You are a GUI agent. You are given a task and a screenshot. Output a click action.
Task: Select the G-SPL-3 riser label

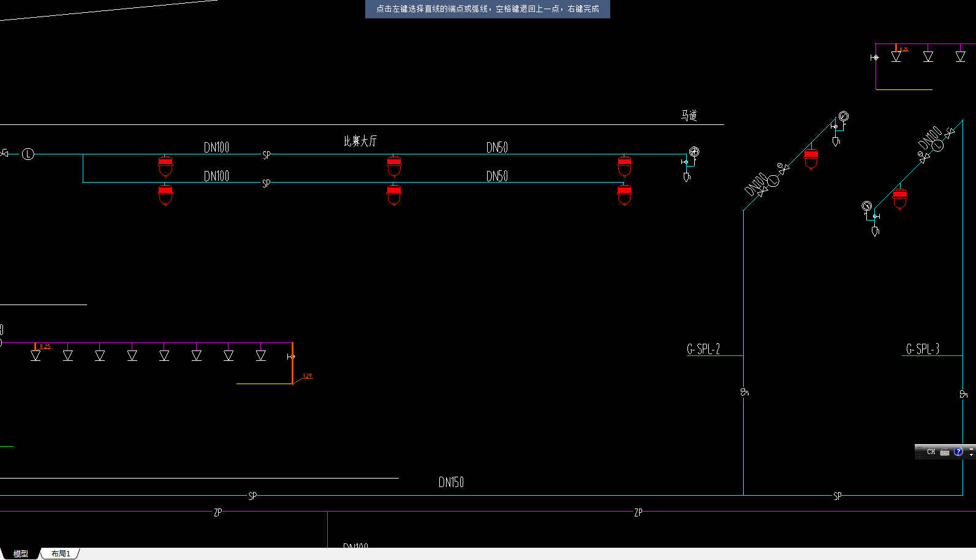click(923, 349)
